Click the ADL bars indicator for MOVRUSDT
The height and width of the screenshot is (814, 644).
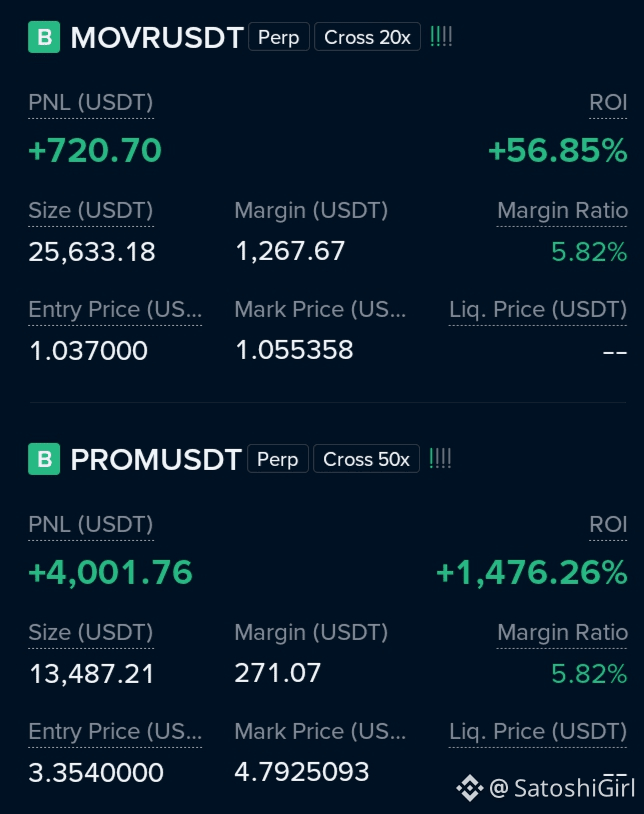point(441,37)
